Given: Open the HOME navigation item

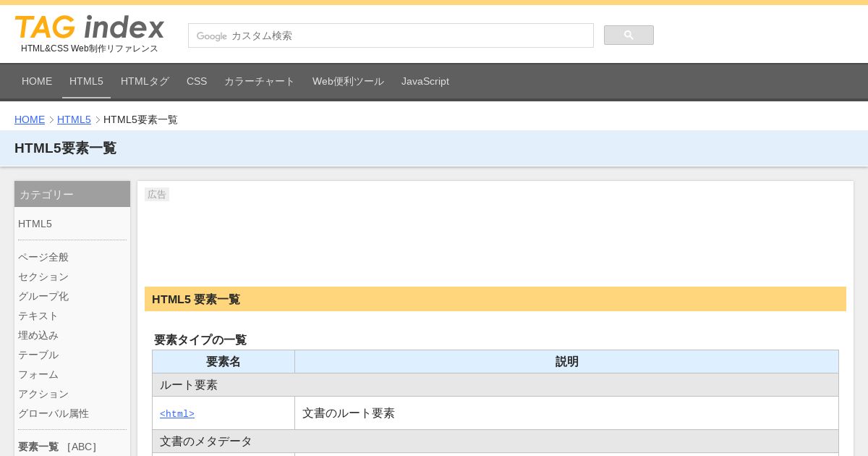Looking at the screenshot, I should coord(37,81).
